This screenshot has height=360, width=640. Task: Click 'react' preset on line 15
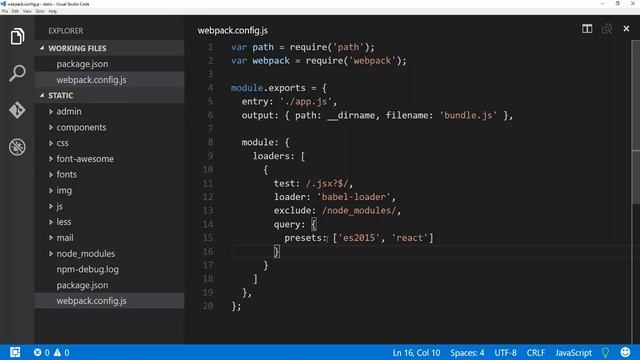[410, 238]
